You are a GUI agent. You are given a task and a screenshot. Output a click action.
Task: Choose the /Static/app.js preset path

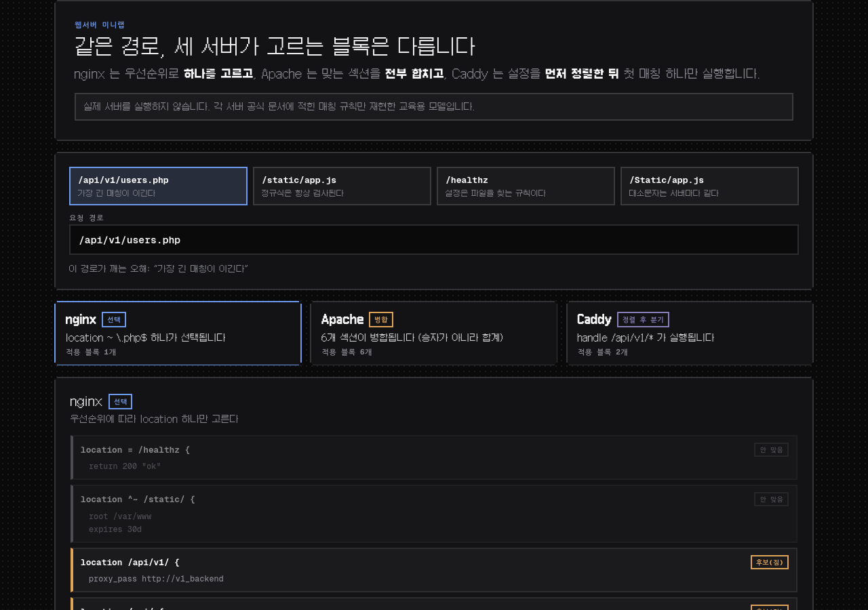[x=709, y=186]
